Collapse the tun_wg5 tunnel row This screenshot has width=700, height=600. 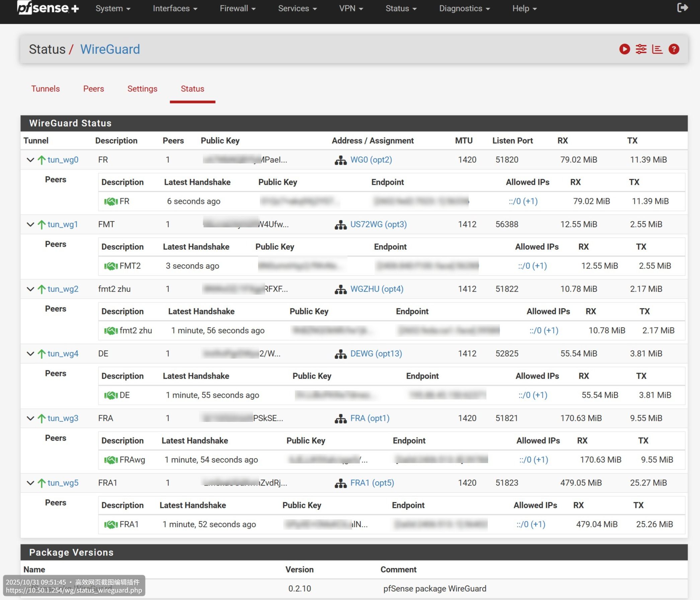tap(30, 483)
